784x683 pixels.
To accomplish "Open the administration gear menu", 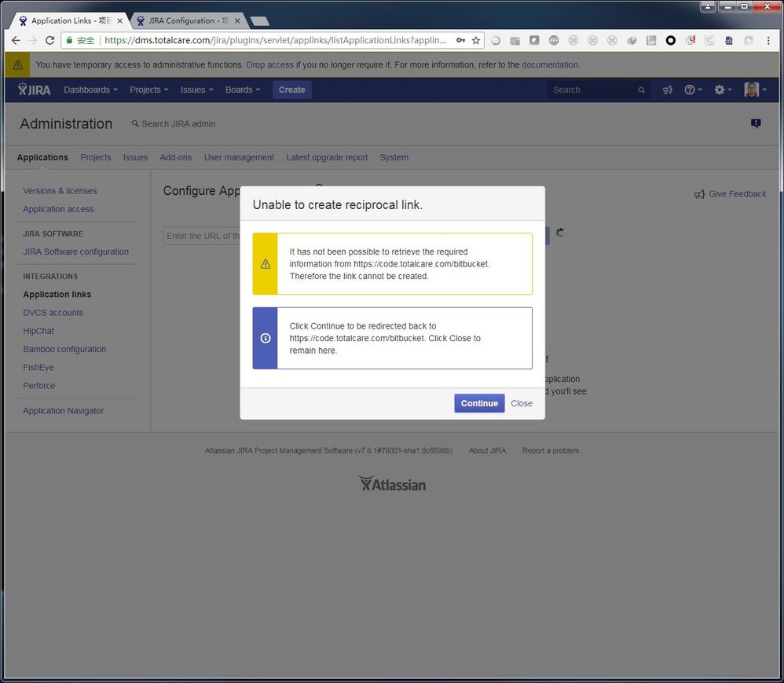I will point(723,90).
